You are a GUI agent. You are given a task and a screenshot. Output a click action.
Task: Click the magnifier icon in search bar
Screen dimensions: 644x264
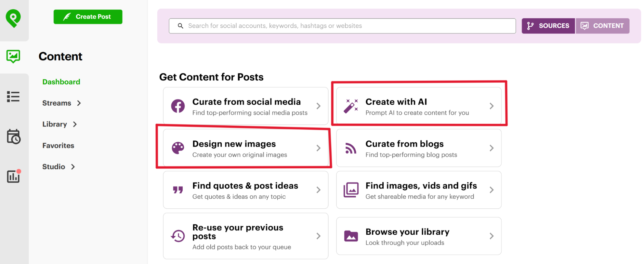[x=180, y=26]
